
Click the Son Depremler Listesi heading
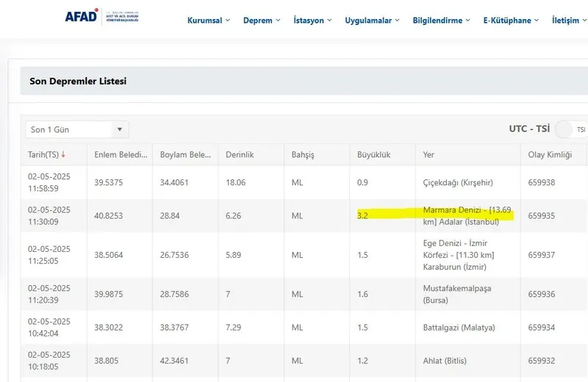pyautogui.click(x=78, y=81)
